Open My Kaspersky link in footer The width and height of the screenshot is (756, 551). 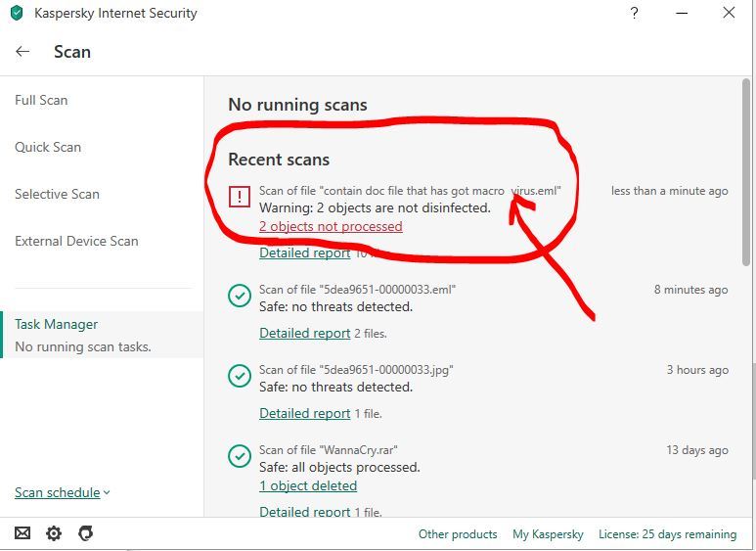click(548, 534)
